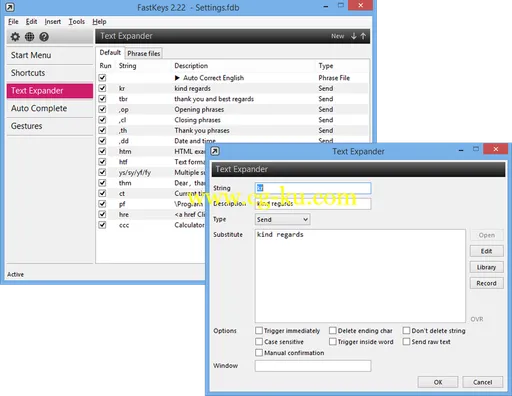Select 'Thank you phrases' row

pos(233,130)
